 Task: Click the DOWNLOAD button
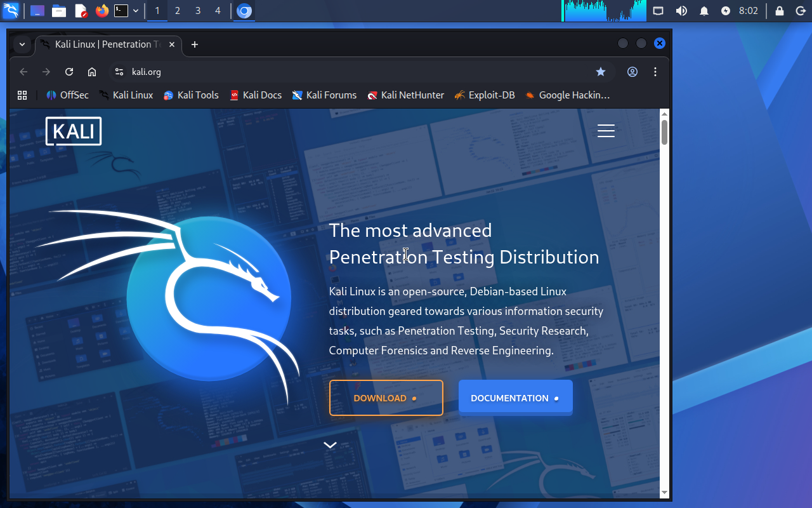click(x=386, y=398)
